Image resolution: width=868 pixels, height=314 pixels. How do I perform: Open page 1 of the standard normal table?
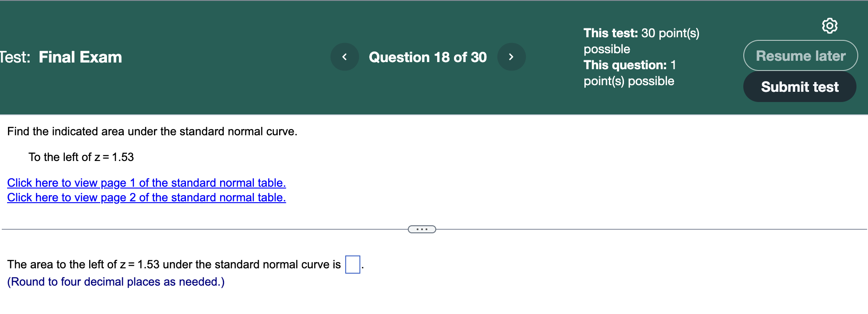tap(146, 183)
